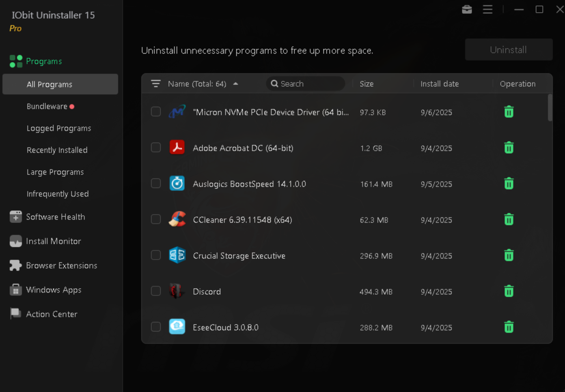
Task: Check the Crucial Storage Executive checkbox
Action: (156, 255)
